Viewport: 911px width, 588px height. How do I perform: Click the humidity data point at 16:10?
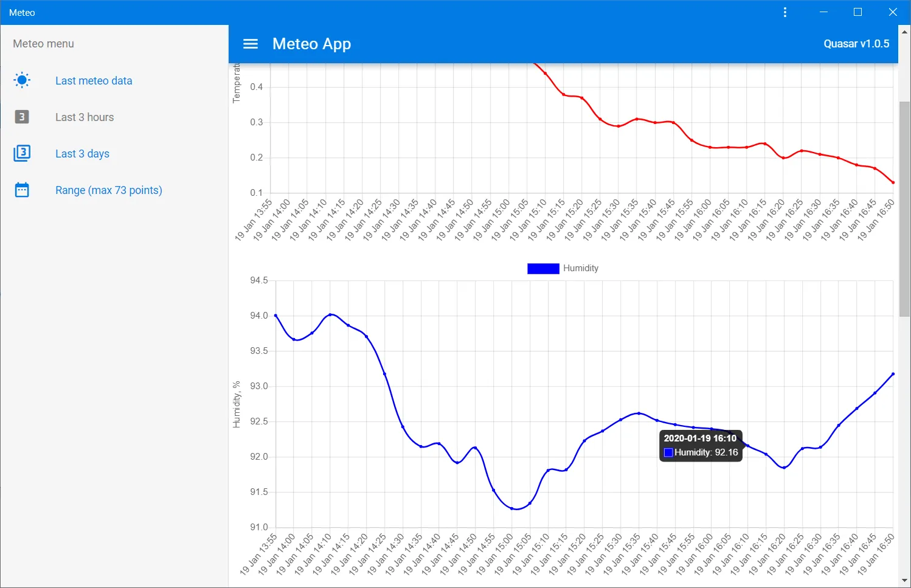[x=747, y=445]
